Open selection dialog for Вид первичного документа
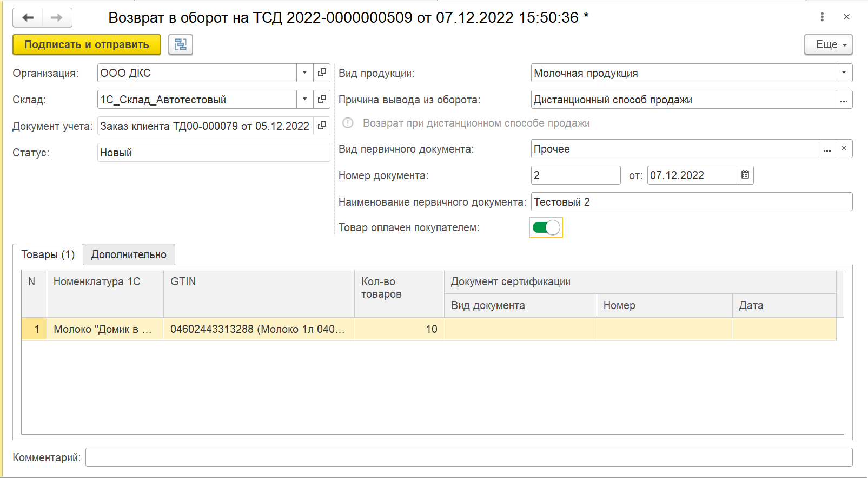868x478 pixels. pos(827,148)
